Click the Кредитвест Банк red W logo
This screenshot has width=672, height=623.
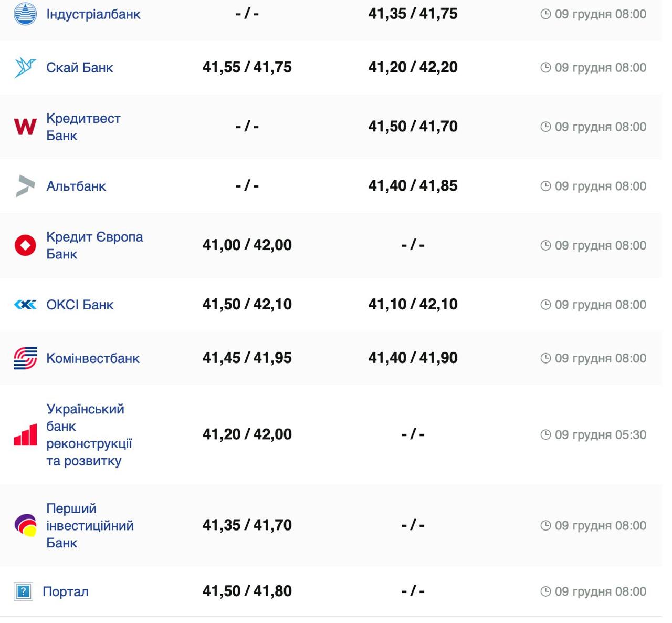25,127
